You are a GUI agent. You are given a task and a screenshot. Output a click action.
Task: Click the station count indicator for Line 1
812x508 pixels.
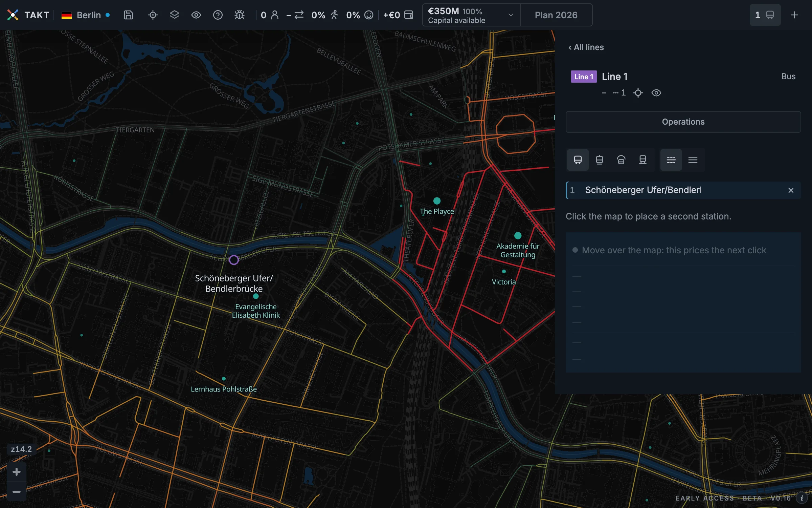[619, 93]
